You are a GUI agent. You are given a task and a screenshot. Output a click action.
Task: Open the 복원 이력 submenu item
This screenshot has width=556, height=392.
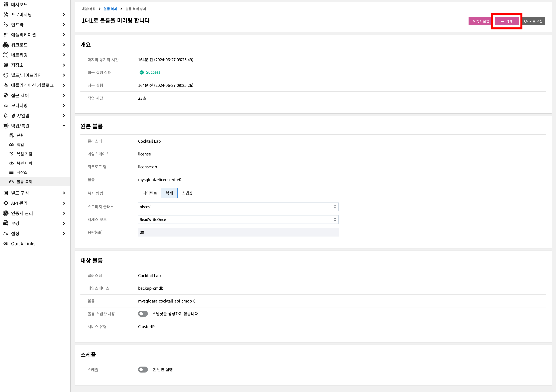click(24, 163)
